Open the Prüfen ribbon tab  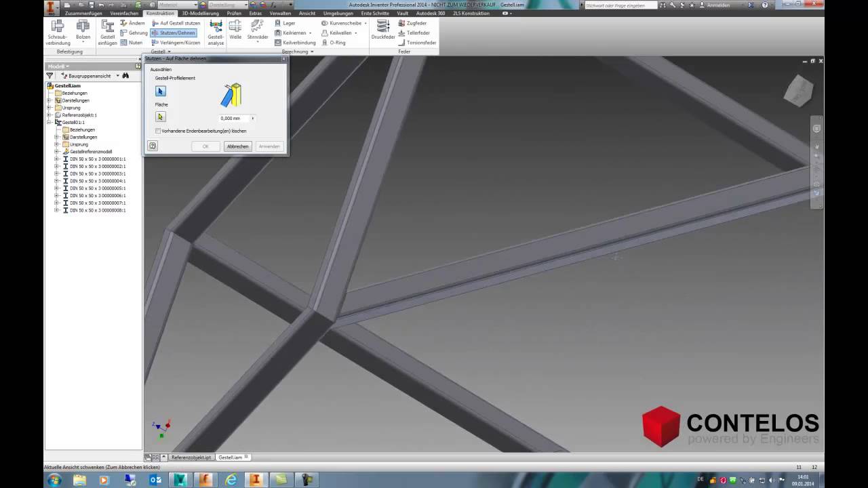[234, 13]
